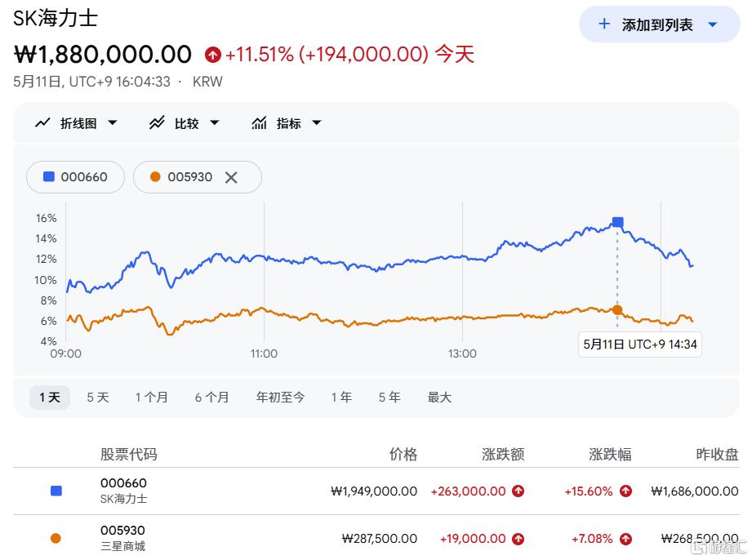Switch to the 1 年 time range
The image size is (752, 560).
click(341, 398)
